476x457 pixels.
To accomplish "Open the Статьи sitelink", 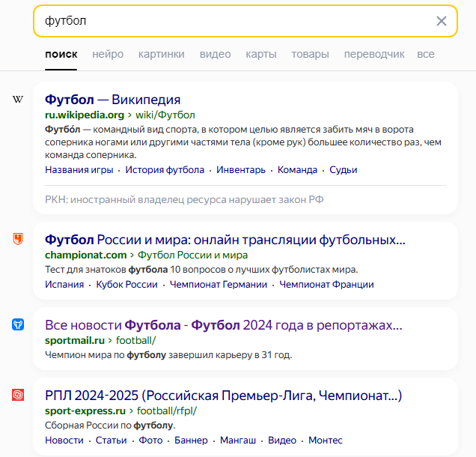I will pos(111,440).
